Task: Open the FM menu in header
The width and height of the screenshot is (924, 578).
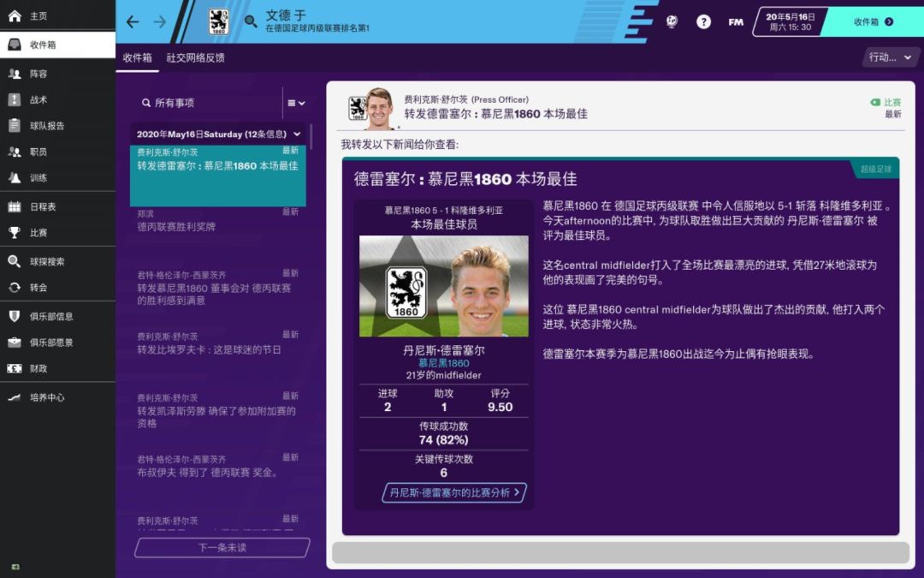Action: 736,21
